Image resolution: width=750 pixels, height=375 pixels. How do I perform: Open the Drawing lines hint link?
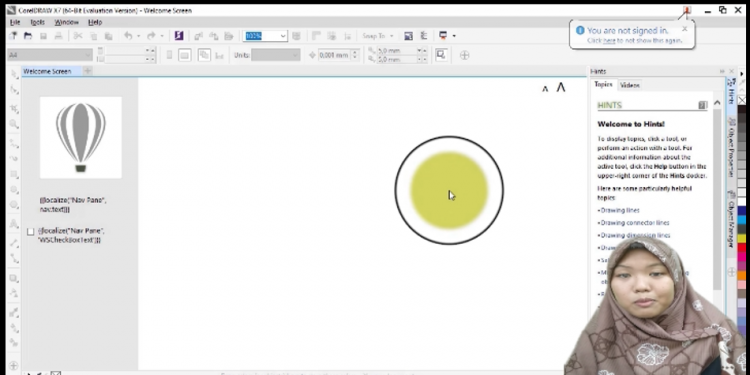click(620, 210)
